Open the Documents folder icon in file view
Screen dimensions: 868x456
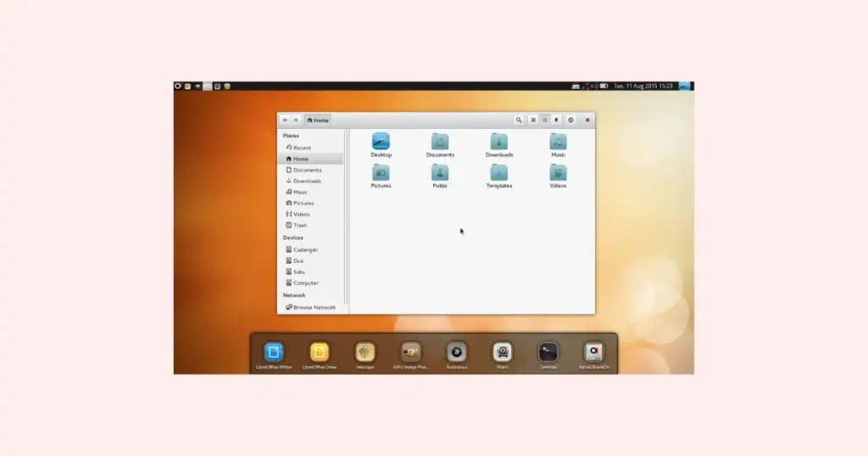click(x=440, y=142)
